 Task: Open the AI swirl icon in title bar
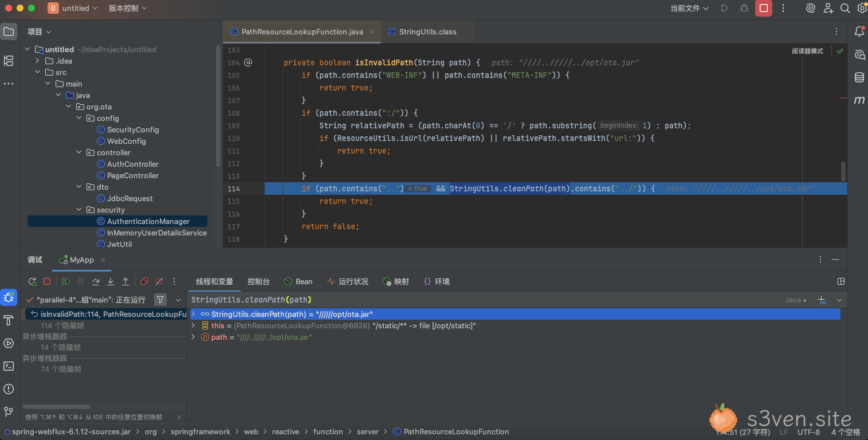(811, 8)
